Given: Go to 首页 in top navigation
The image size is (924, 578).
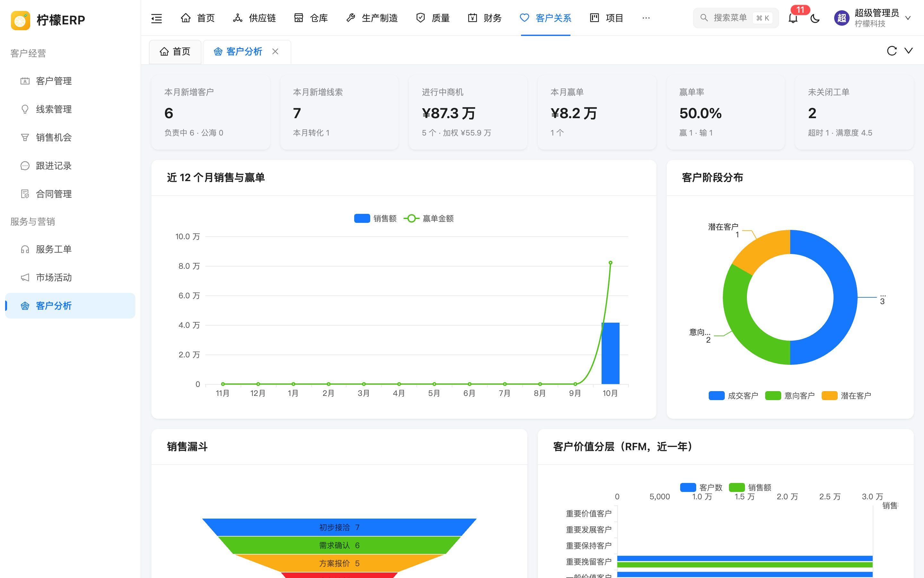Looking at the screenshot, I should (x=197, y=18).
